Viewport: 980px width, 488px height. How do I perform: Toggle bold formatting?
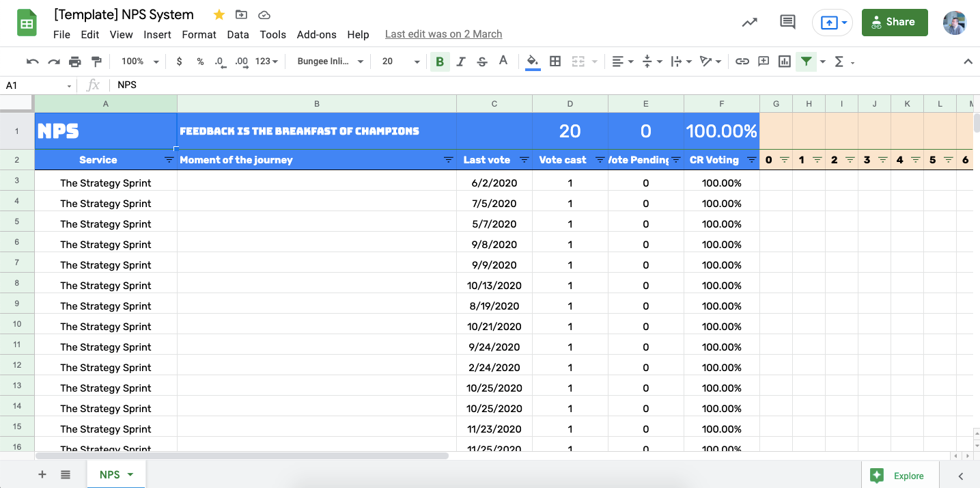440,62
